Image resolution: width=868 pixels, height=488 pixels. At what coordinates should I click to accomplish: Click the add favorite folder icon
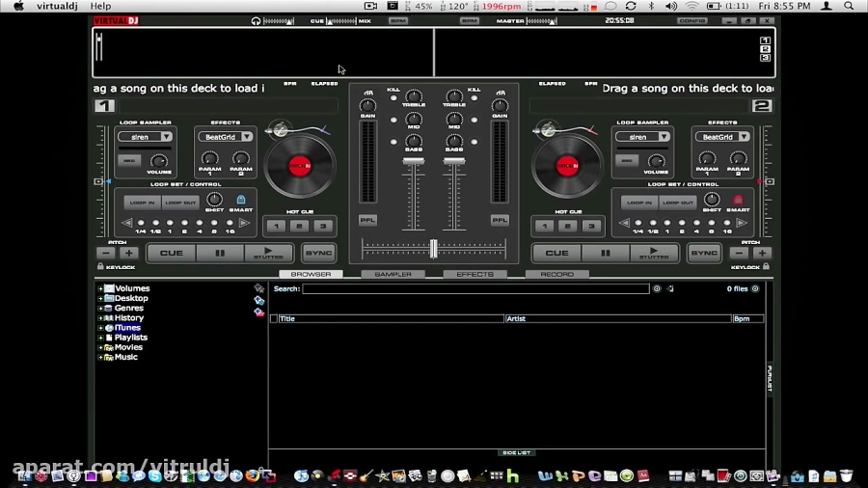click(258, 288)
